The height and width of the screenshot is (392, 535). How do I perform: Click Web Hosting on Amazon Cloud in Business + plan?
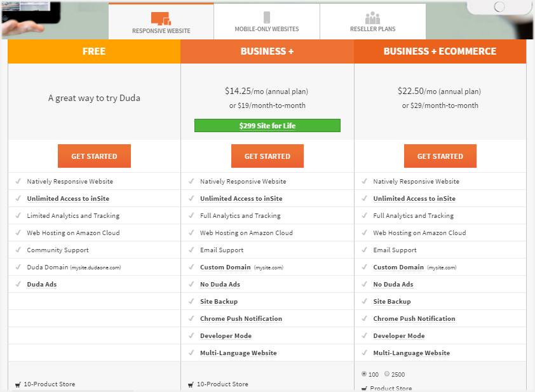pos(247,233)
